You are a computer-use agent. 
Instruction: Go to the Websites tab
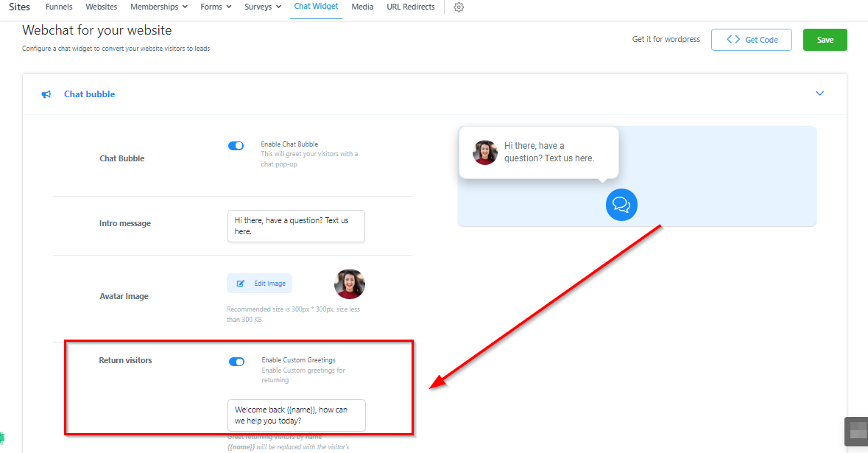[x=102, y=7]
